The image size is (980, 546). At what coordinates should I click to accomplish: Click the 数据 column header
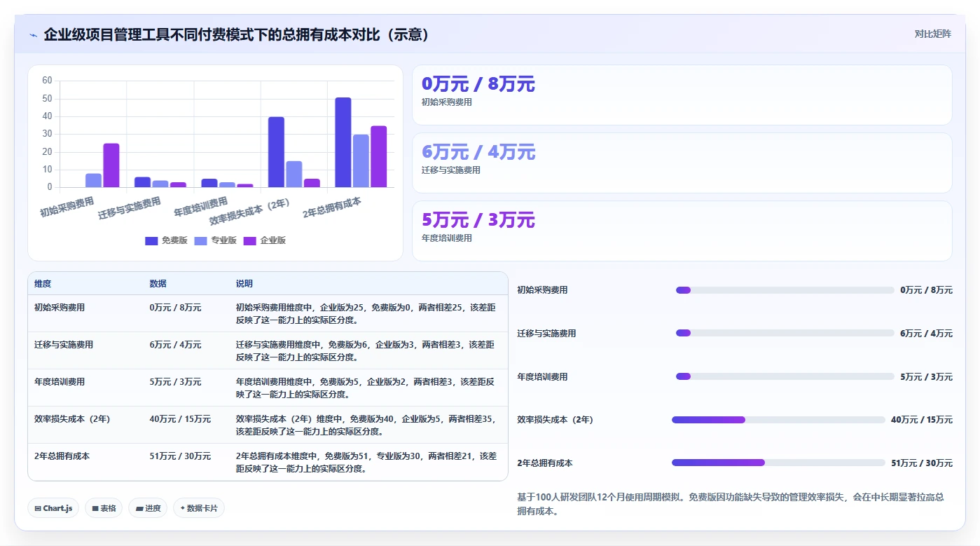(x=158, y=284)
